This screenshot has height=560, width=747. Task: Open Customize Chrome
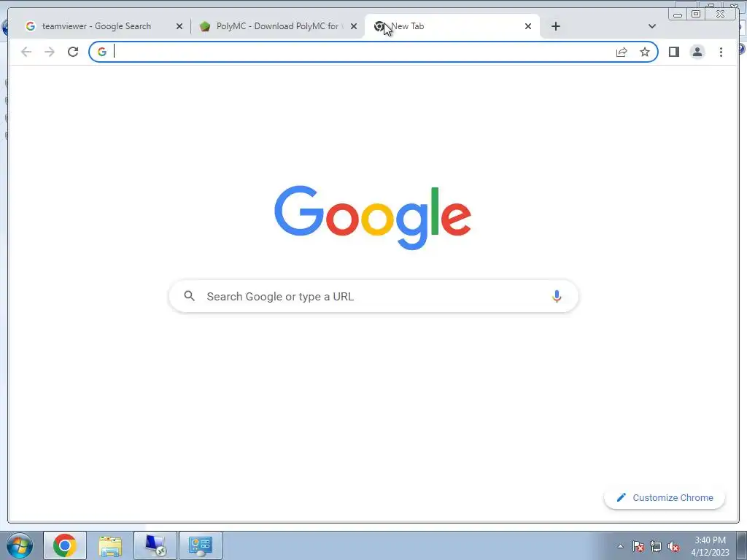click(x=665, y=497)
